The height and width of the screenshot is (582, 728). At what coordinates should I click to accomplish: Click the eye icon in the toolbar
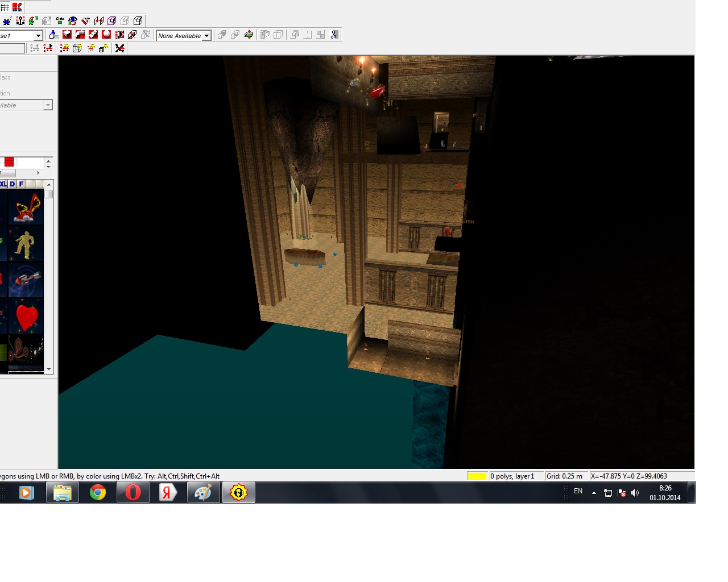[x=73, y=21]
